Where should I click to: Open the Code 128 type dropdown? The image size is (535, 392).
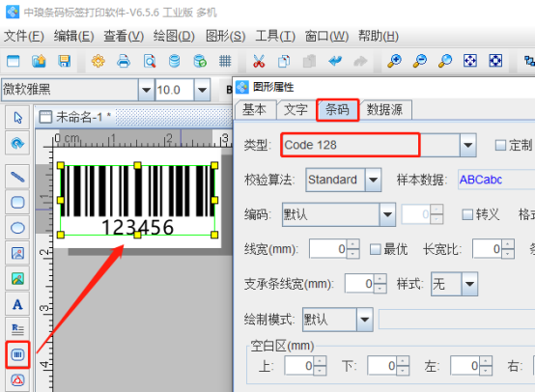point(467,145)
